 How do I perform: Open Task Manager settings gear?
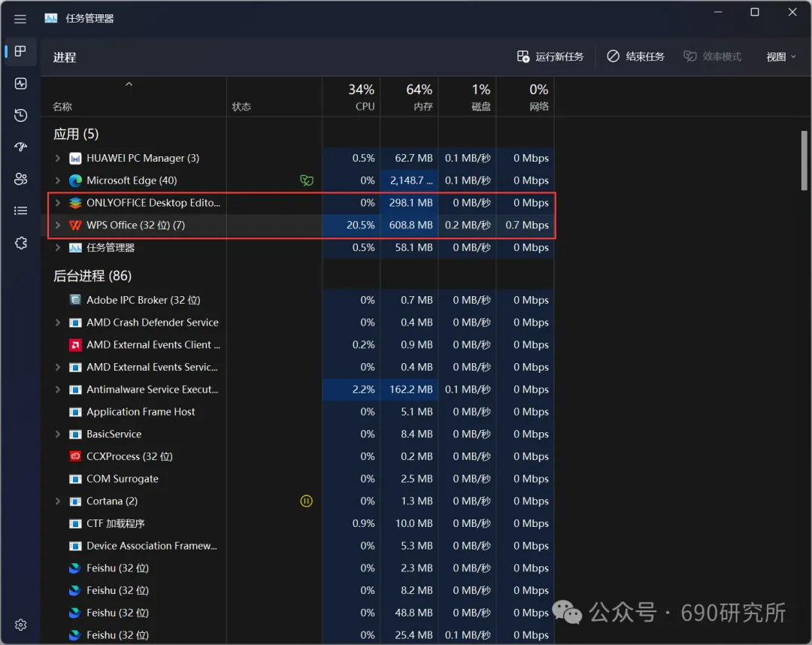(x=20, y=625)
